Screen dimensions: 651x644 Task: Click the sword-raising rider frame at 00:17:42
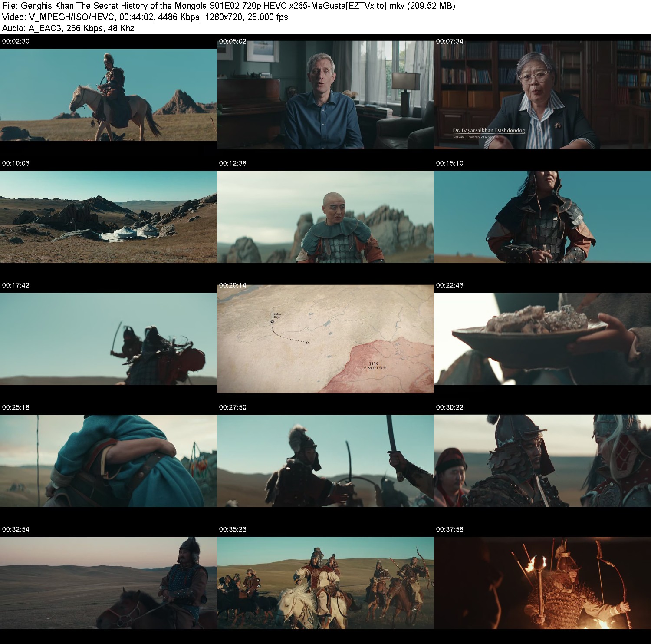tap(108, 339)
